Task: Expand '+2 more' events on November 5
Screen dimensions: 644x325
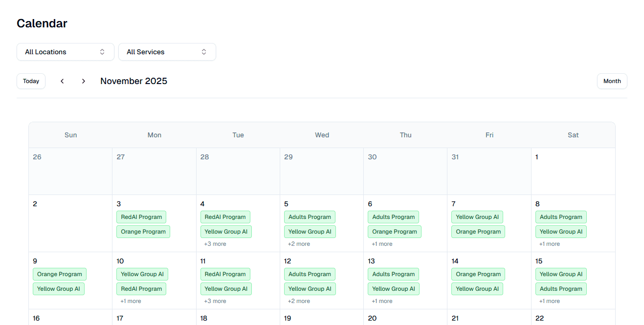Action: pyautogui.click(x=299, y=243)
